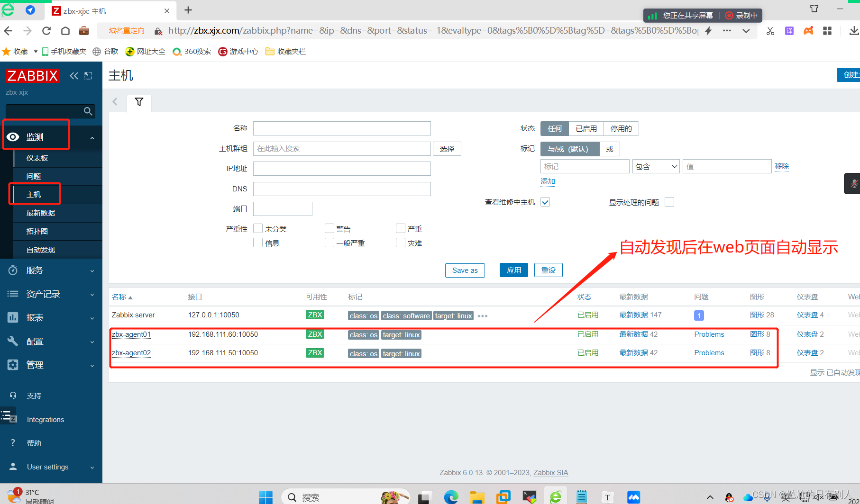Viewport: 860px width, 504px height.
Task: Click the browser back arrow
Action: click(8, 31)
